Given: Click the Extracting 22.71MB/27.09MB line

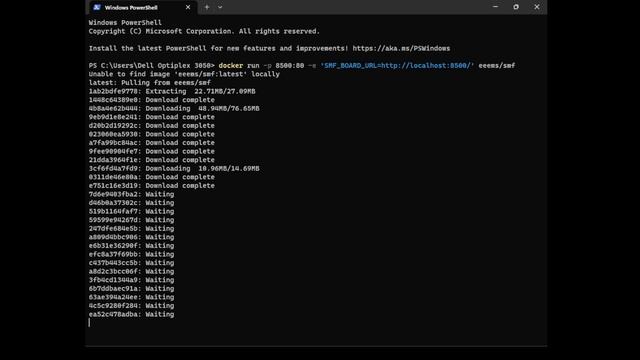Looking at the screenshot, I should pos(172,91).
